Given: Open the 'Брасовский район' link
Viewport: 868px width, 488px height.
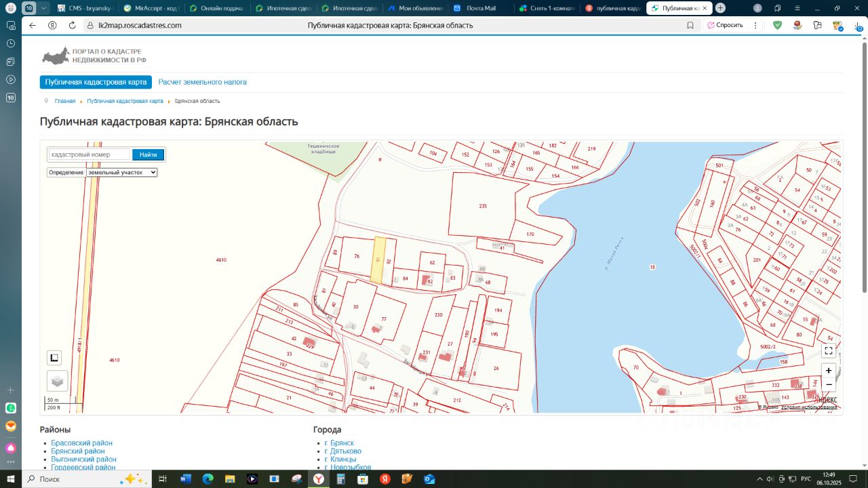Looking at the screenshot, I should (x=81, y=443).
